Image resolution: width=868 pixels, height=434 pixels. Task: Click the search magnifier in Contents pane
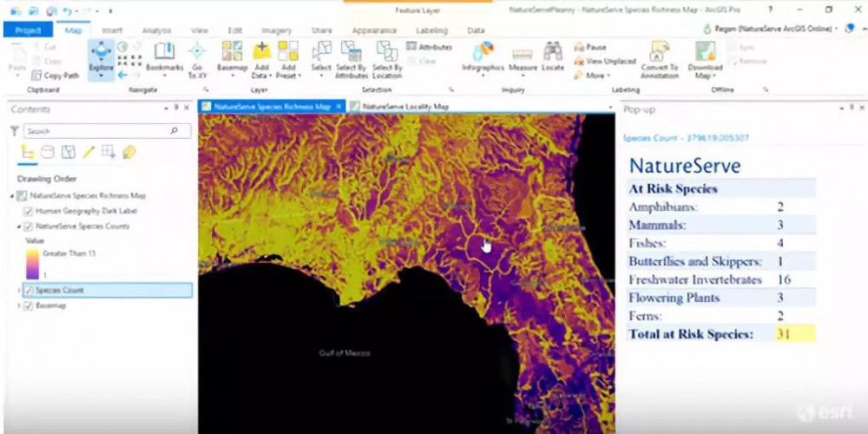click(174, 131)
